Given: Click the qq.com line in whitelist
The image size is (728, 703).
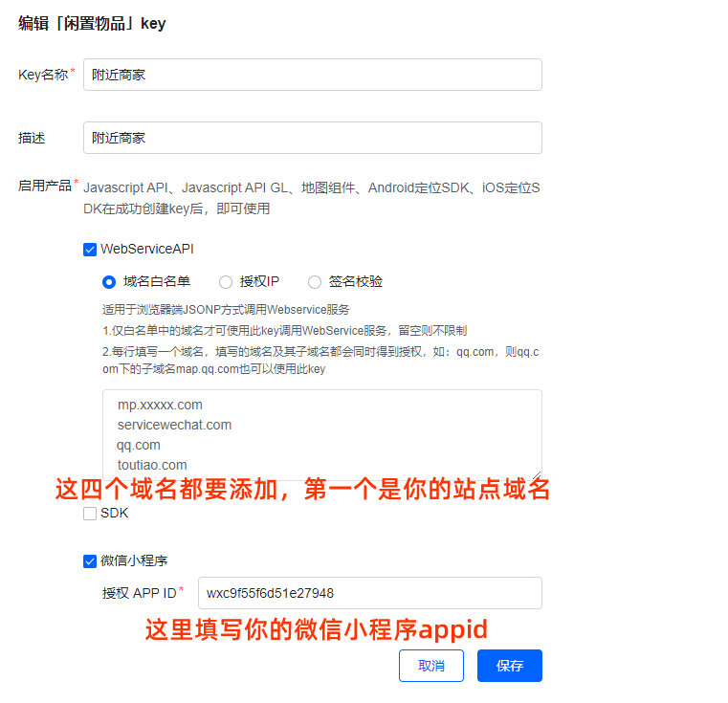Looking at the screenshot, I should tap(139, 445).
